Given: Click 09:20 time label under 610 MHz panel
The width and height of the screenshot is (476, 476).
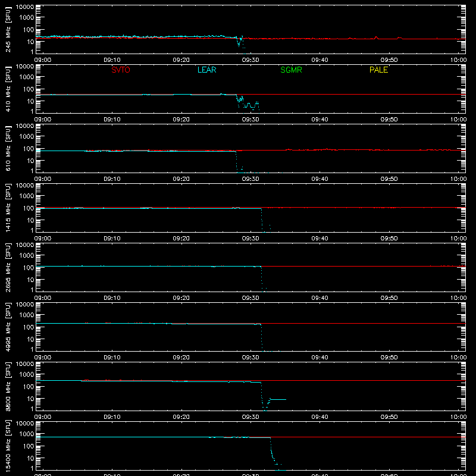Looking at the screenshot, I should click(x=181, y=179).
